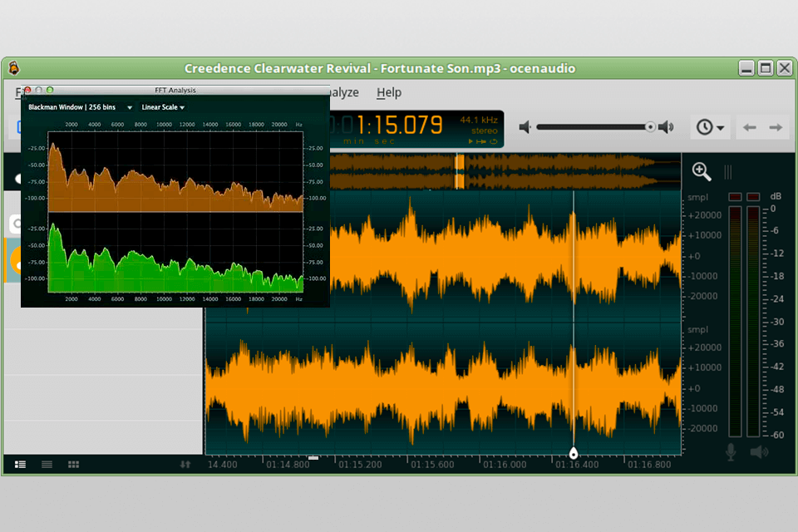Viewport: 798px width, 532px height.
Task: Click the 44.1 kHz sample rate label
Action: click(x=479, y=121)
